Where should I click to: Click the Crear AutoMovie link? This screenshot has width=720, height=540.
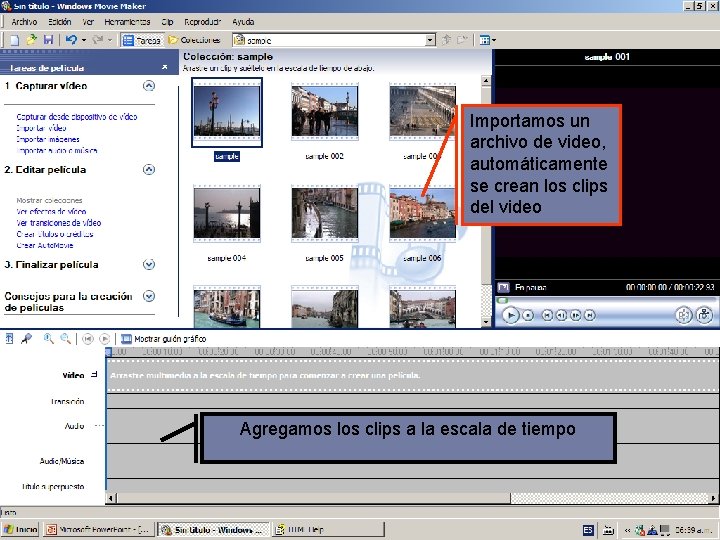click(45, 245)
